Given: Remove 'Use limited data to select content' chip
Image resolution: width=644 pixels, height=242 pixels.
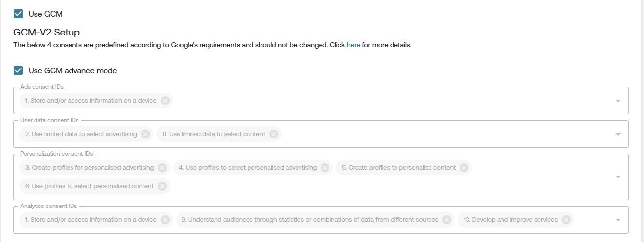Looking at the screenshot, I should [x=274, y=134].
